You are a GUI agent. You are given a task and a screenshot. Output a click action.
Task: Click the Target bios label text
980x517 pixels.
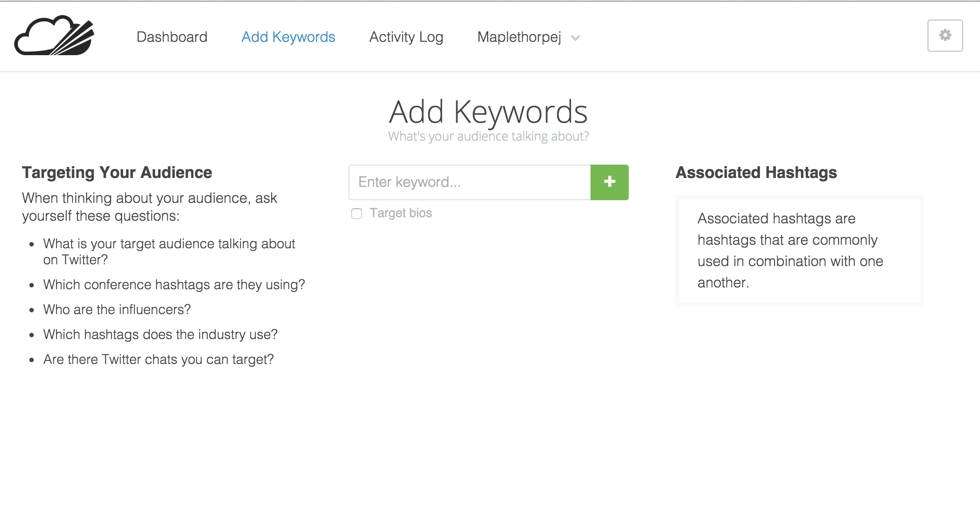pyautogui.click(x=401, y=213)
